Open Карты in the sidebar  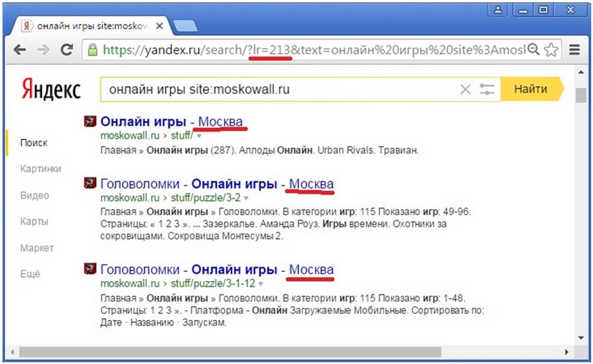(34, 221)
